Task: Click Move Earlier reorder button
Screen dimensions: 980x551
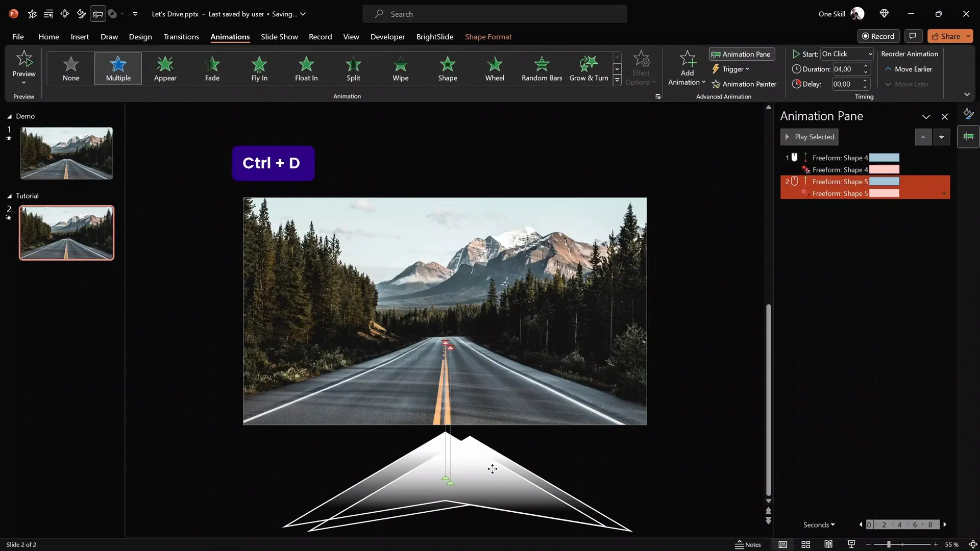Action: coord(908,69)
